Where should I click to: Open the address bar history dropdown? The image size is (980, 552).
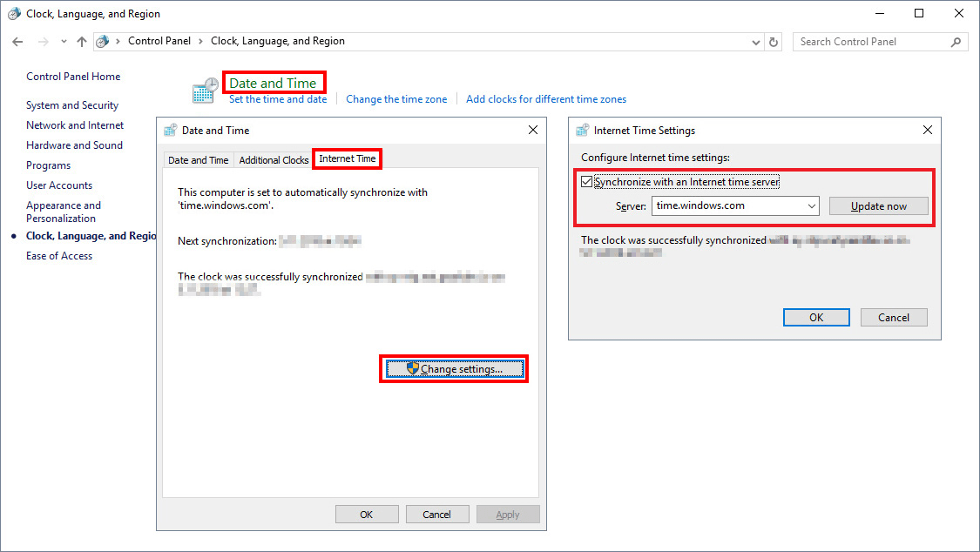click(755, 42)
